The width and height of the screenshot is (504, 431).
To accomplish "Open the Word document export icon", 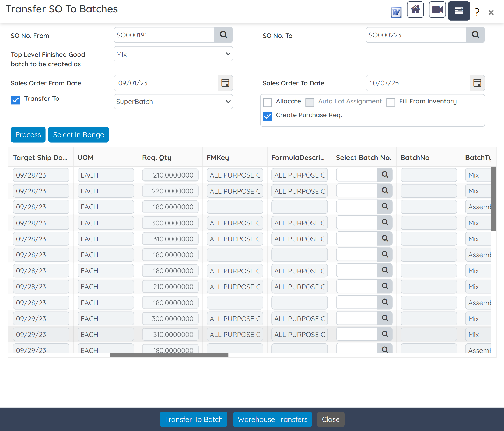I will [396, 12].
